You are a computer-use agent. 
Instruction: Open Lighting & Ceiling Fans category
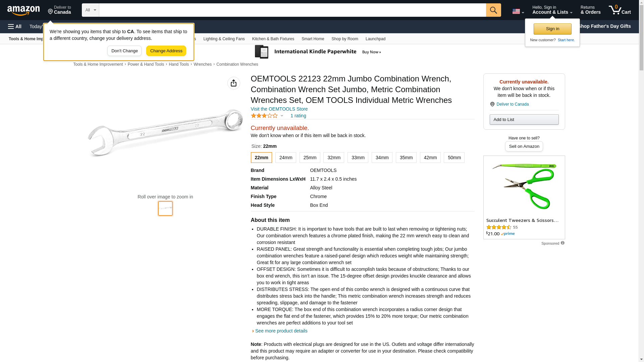click(x=224, y=39)
